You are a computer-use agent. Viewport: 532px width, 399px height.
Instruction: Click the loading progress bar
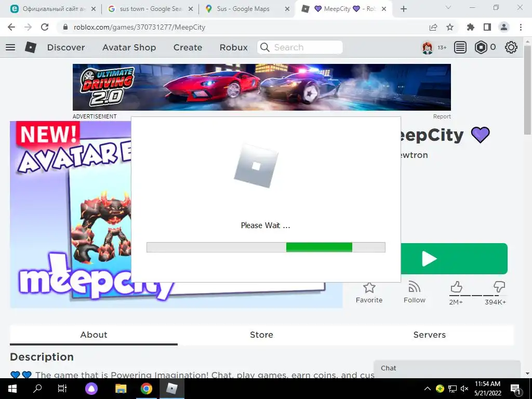[x=265, y=247]
